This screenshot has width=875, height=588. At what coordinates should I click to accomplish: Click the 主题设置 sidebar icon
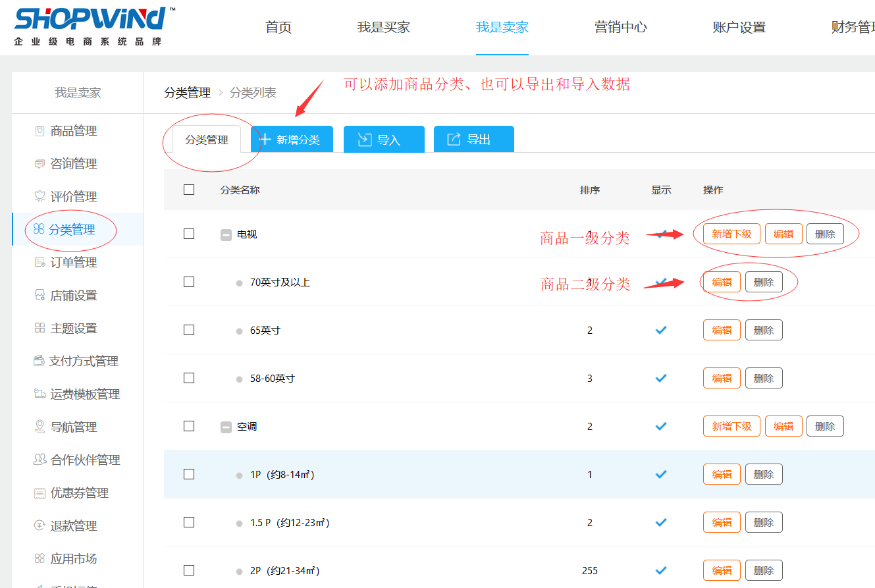click(40, 328)
